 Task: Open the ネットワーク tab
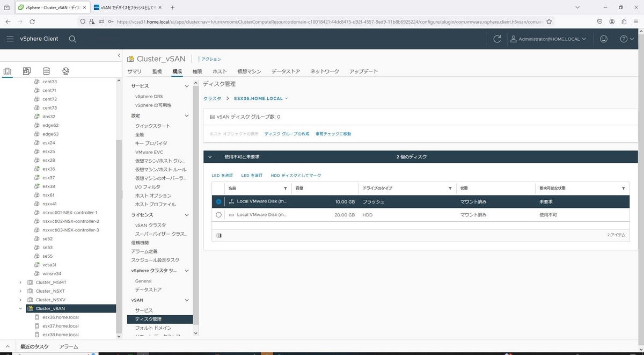coord(325,71)
